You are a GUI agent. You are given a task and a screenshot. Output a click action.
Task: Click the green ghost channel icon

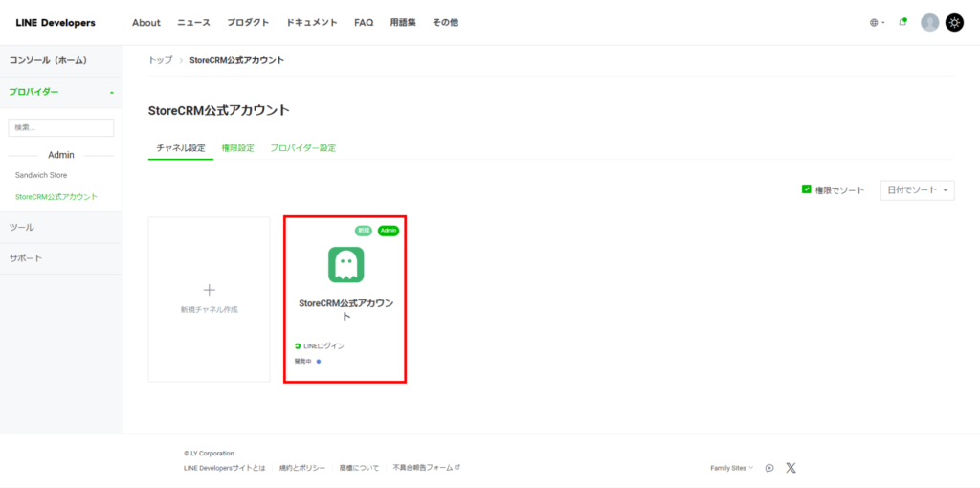point(345,264)
